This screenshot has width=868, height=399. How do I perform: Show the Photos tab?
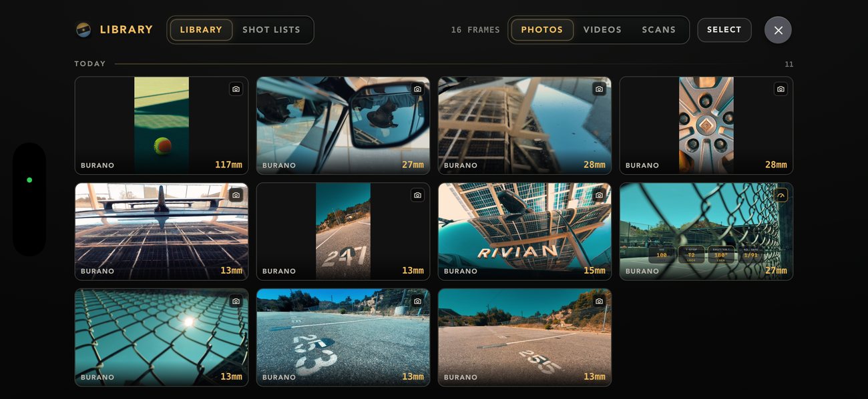pos(542,30)
